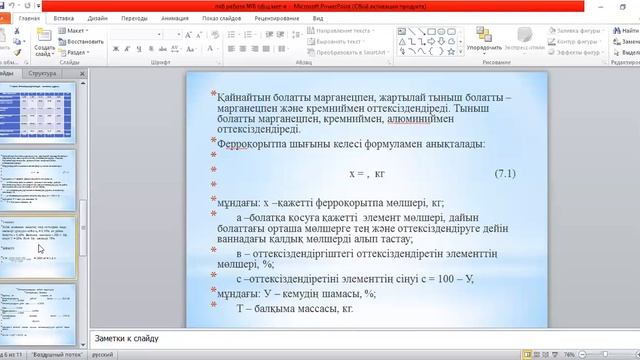This screenshot has width=640, height=360.
Task: Open the Показ слайдов ribbon tab
Action: [222, 18]
